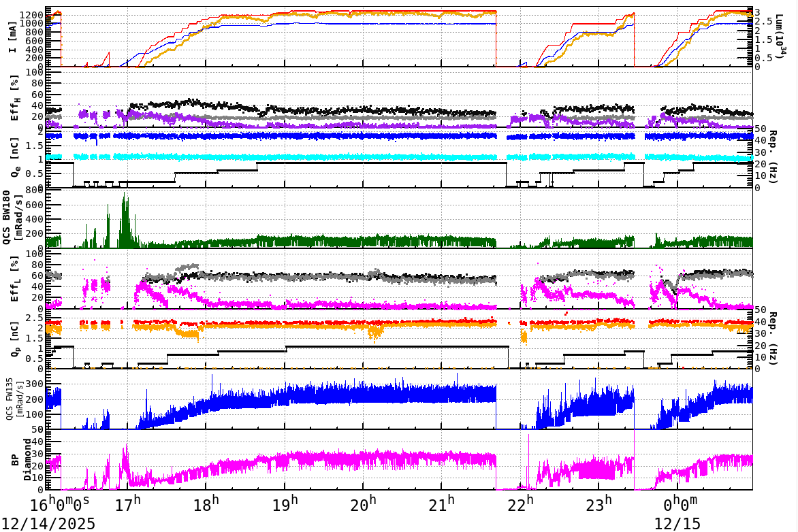Select the 12/15 date label
Image resolution: width=798 pixels, height=532 pixels.
(x=676, y=524)
